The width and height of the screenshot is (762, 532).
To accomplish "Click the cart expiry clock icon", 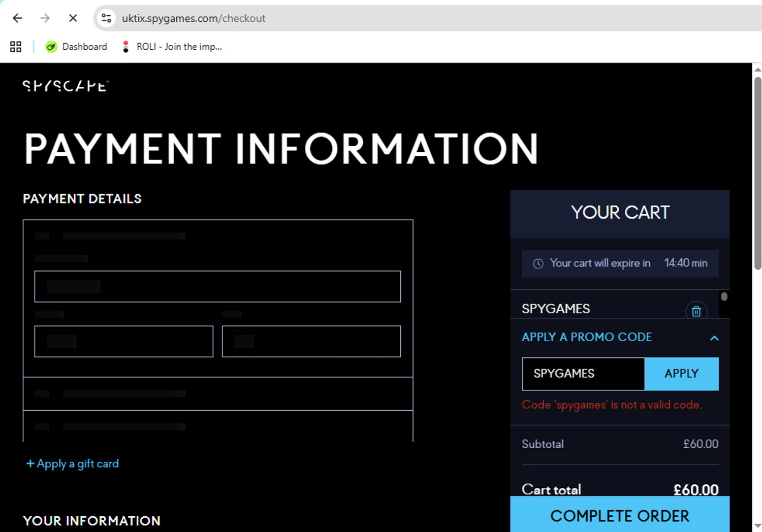I will [x=538, y=263].
